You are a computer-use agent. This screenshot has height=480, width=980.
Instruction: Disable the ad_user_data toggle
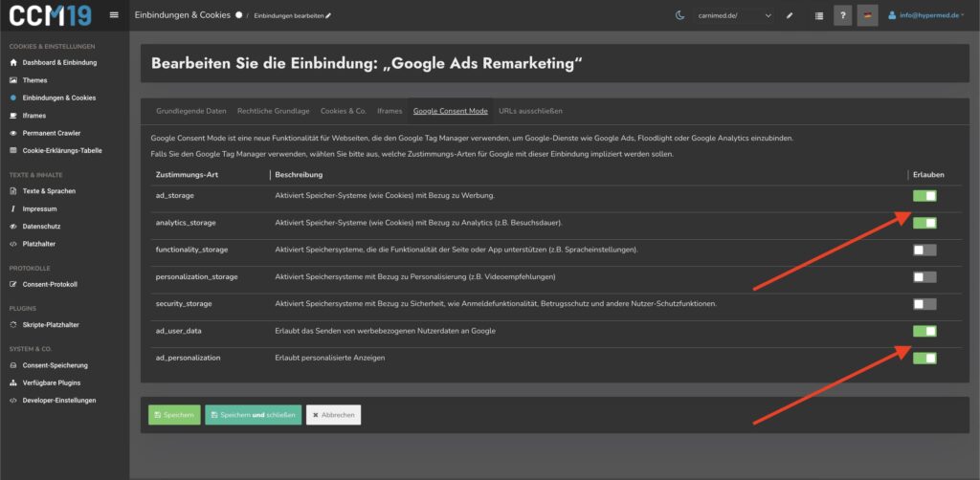click(924, 332)
